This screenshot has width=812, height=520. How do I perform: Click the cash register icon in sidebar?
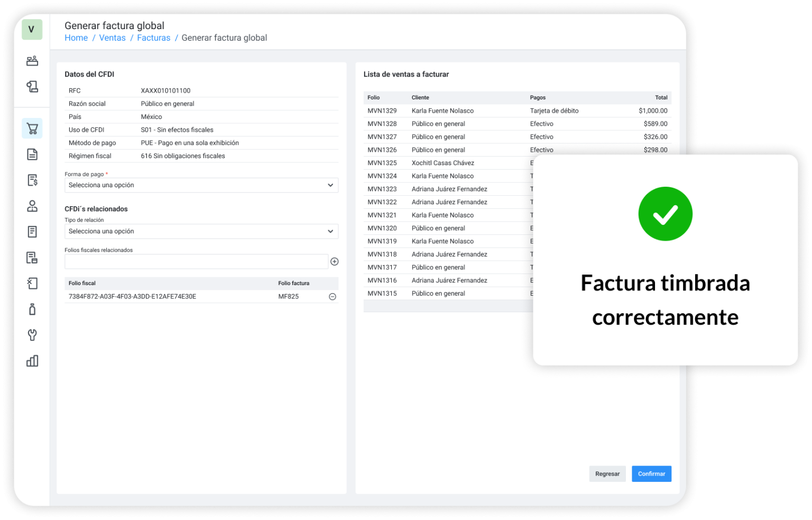pos(32,61)
